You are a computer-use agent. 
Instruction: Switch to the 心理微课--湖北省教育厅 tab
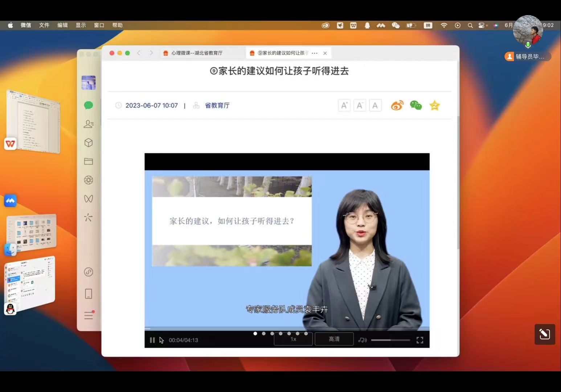point(197,53)
